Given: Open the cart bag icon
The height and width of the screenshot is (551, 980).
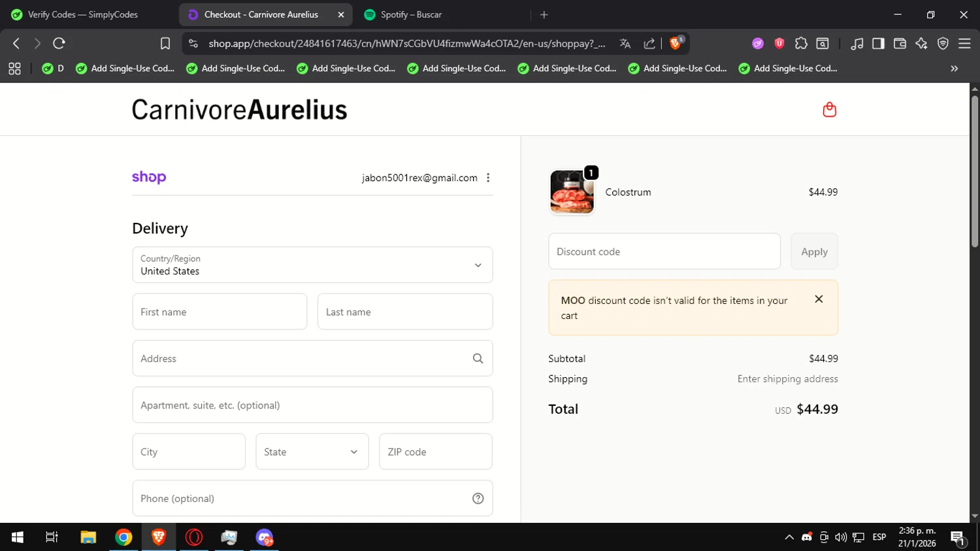Looking at the screenshot, I should (x=829, y=109).
